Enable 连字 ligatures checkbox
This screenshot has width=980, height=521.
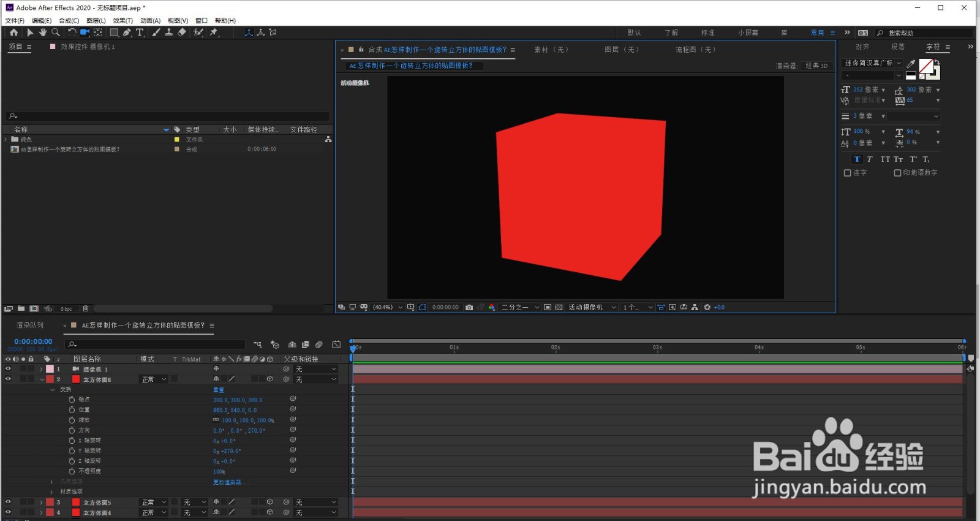pos(848,173)
